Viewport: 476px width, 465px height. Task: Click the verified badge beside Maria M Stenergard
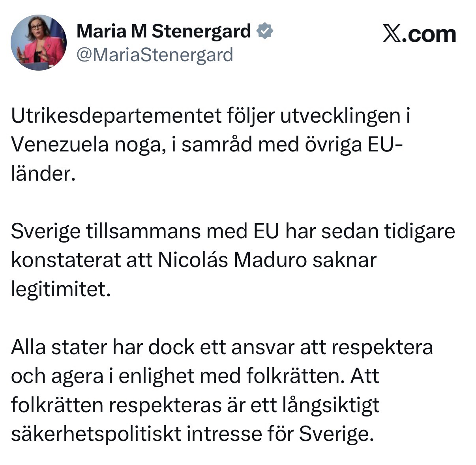click(265, 31)
